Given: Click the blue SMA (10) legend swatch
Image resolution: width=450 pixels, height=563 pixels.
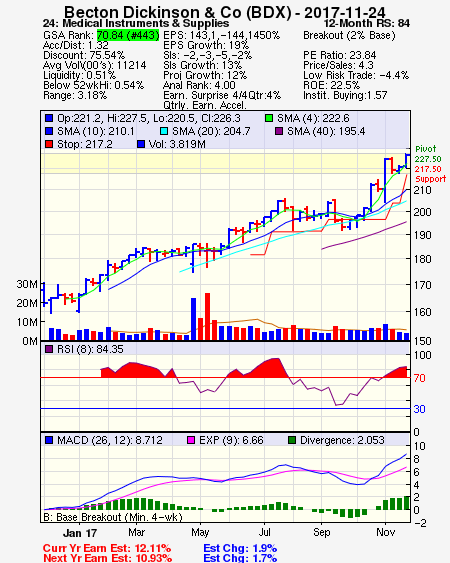Looking at the screenshot, I should point(49,131).
